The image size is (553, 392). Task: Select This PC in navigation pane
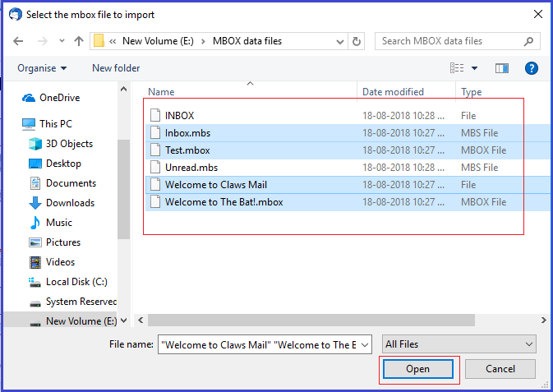click(56, 124)
